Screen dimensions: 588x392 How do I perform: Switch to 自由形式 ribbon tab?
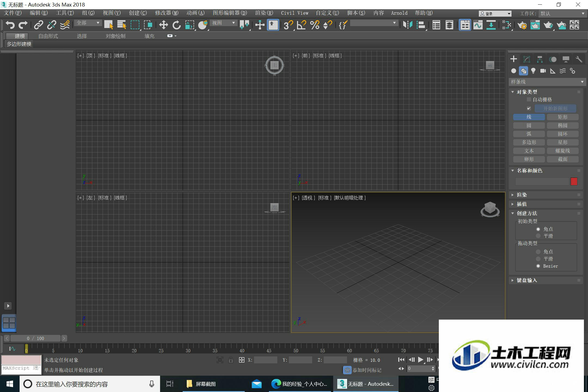click(48, 36)
